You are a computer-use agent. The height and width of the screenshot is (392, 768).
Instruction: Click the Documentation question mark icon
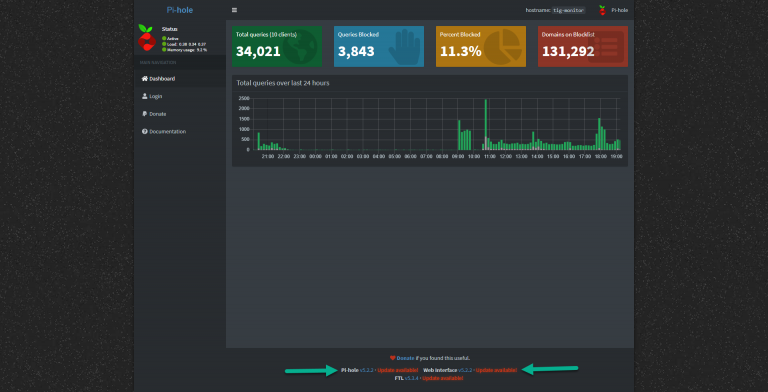tap(144, 131)
